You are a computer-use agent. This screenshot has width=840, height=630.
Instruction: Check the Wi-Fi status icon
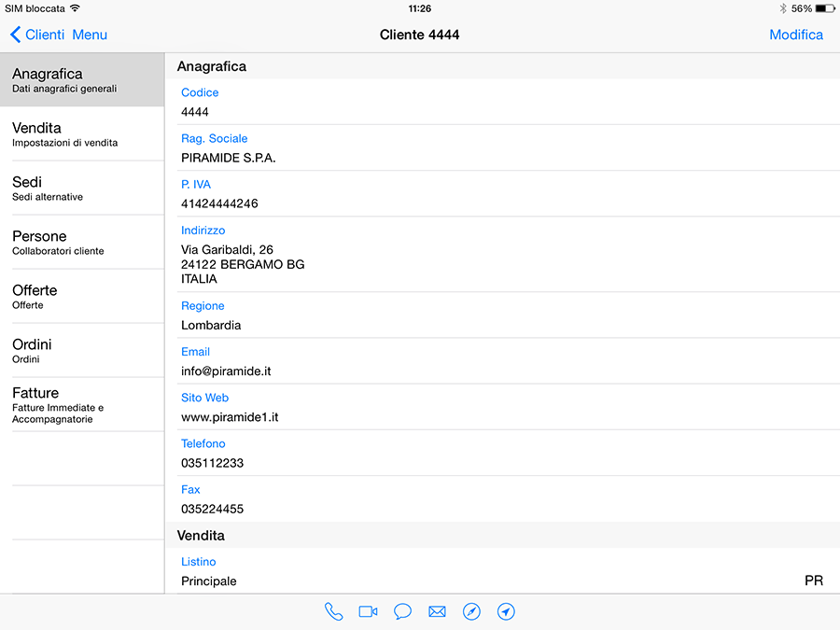75,8
